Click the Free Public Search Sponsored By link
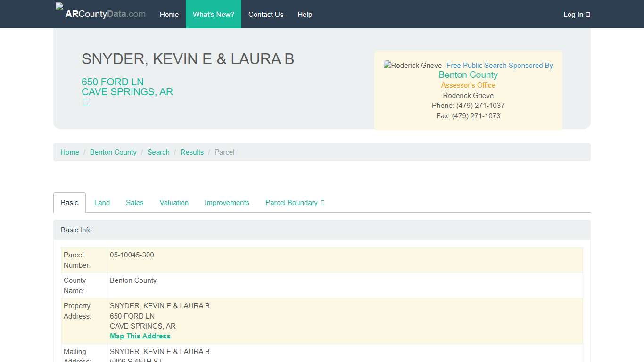Viewport: 644px width, 362px height. tap(499, 66)
